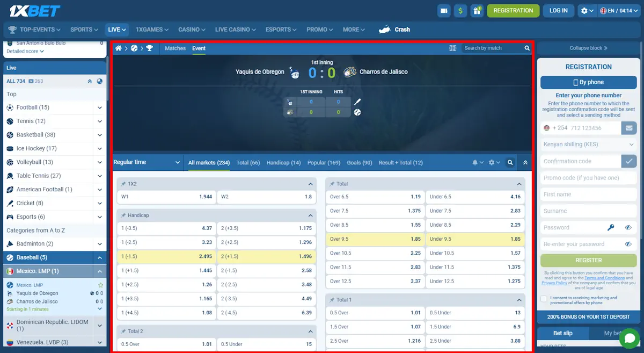
Task: Open the Kenyan shilling currency dropdown
Action: tap(588, 144)
